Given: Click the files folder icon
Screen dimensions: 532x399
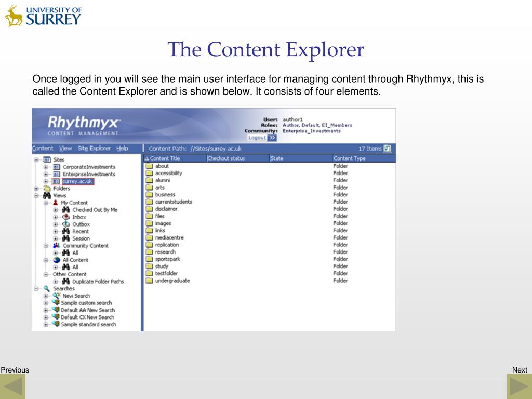Looking at the screenshot, I should (x=149, y=216).
